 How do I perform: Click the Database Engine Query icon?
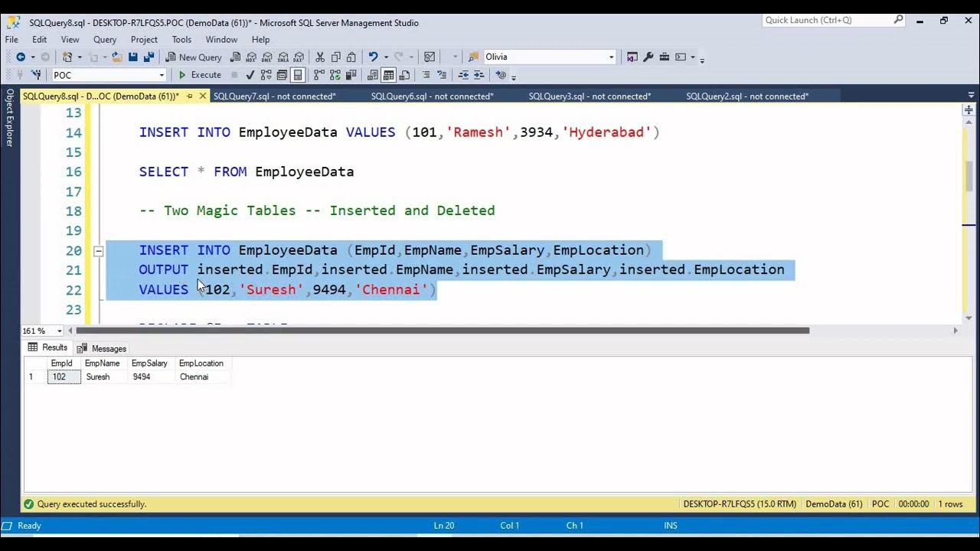pyautogui.click(x=235, y=57)
